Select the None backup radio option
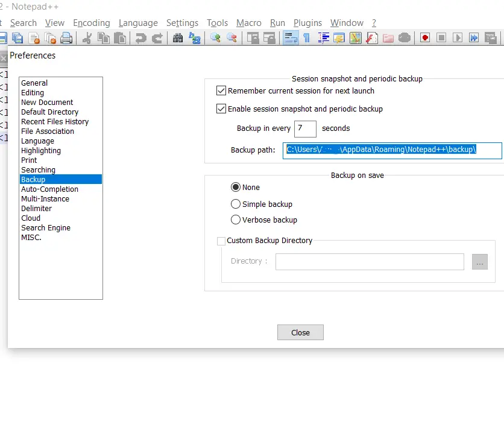 click(x=236, y=187)
